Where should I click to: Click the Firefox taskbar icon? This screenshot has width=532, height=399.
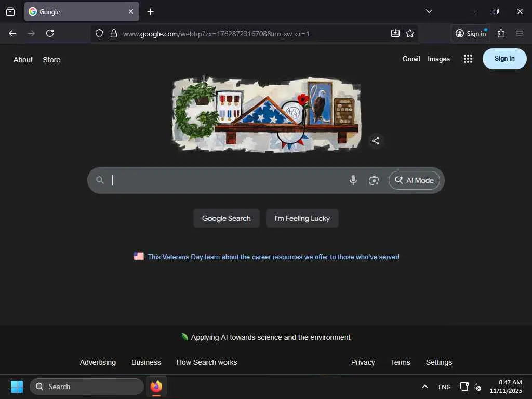(156, 387)
